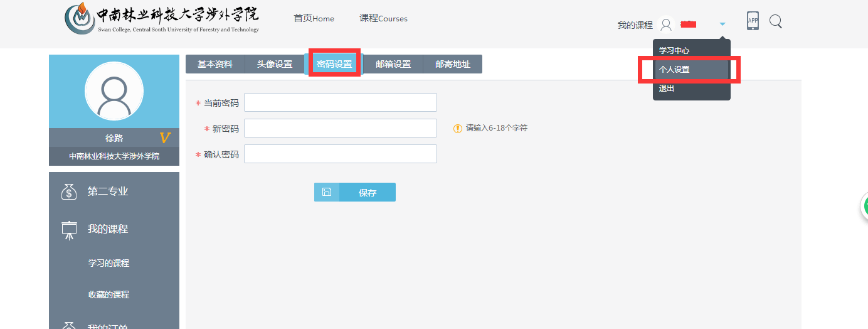Open 学习的课程 in sidebar

[109, 263]
